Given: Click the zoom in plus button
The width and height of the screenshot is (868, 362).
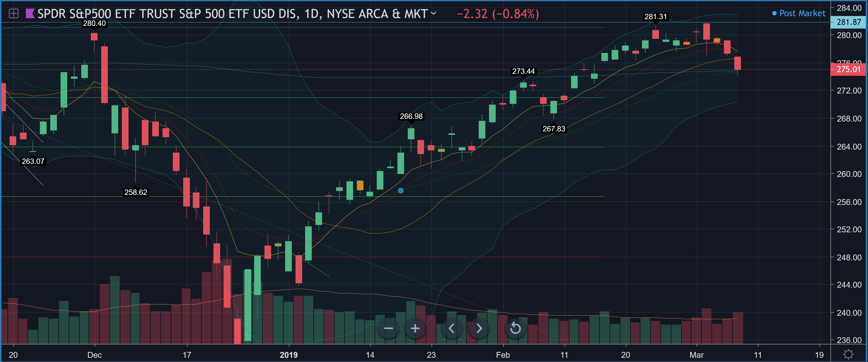Looking at the screenshot, I should (415, 328).
